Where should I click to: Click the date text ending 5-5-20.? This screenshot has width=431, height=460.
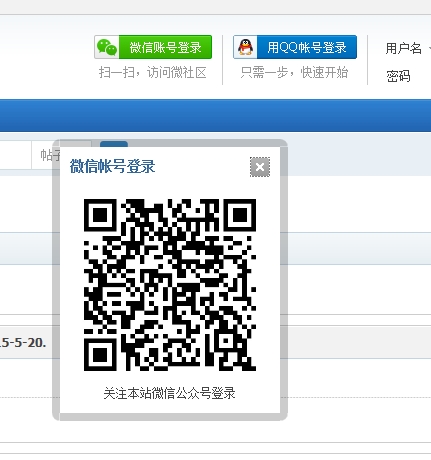pos(23,342)
